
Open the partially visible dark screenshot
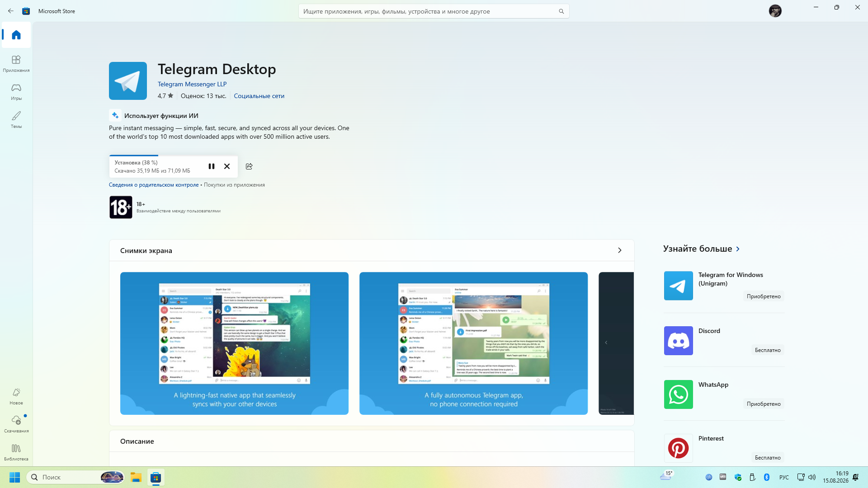coord(616,343)
